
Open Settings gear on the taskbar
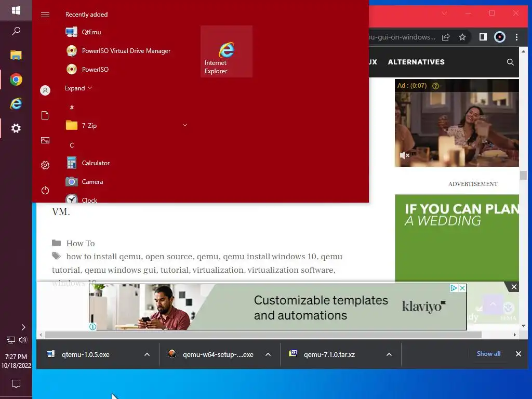coord(16,128)
